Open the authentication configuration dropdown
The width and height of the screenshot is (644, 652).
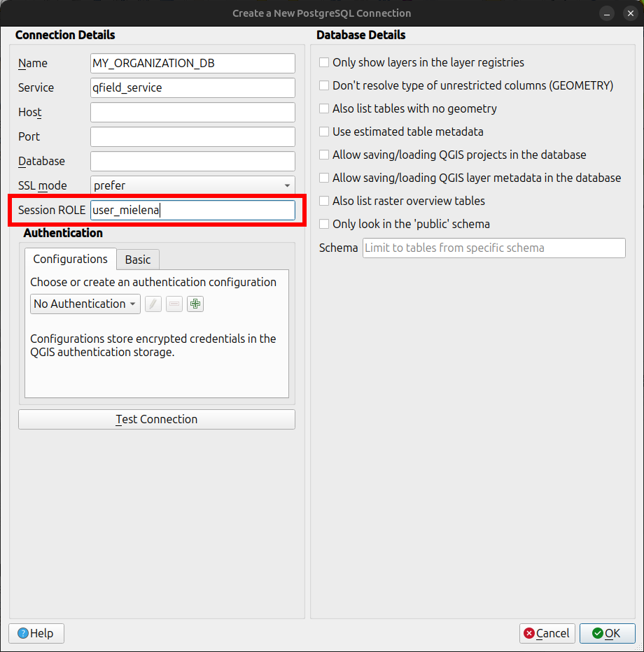coord(85,304)
